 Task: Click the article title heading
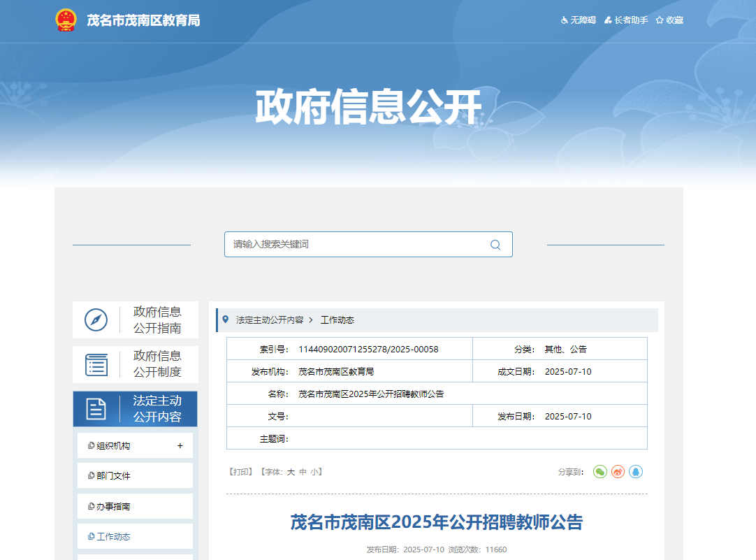(x=436, y=522)
